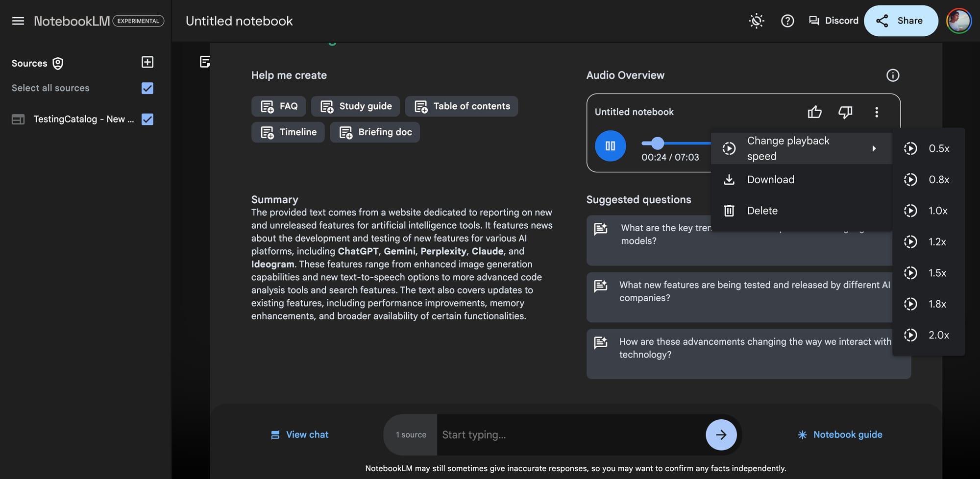Click the Download icon in menu

(x=729, y=180)
